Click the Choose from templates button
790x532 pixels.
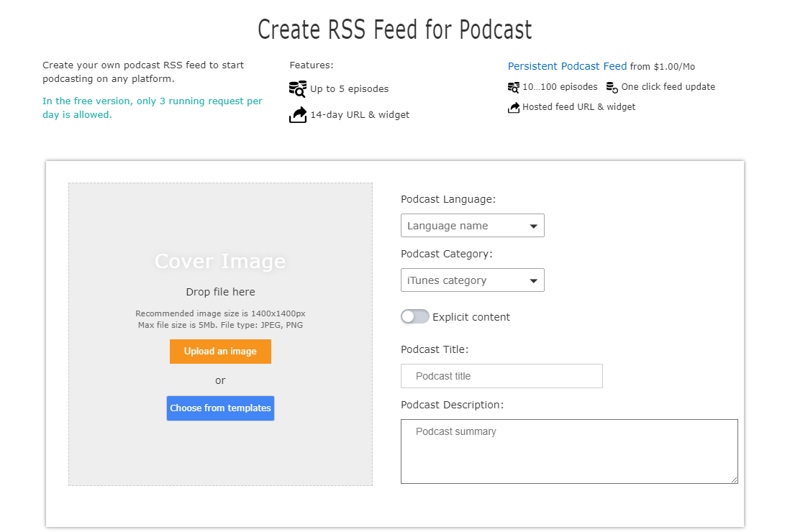(220, 408)
